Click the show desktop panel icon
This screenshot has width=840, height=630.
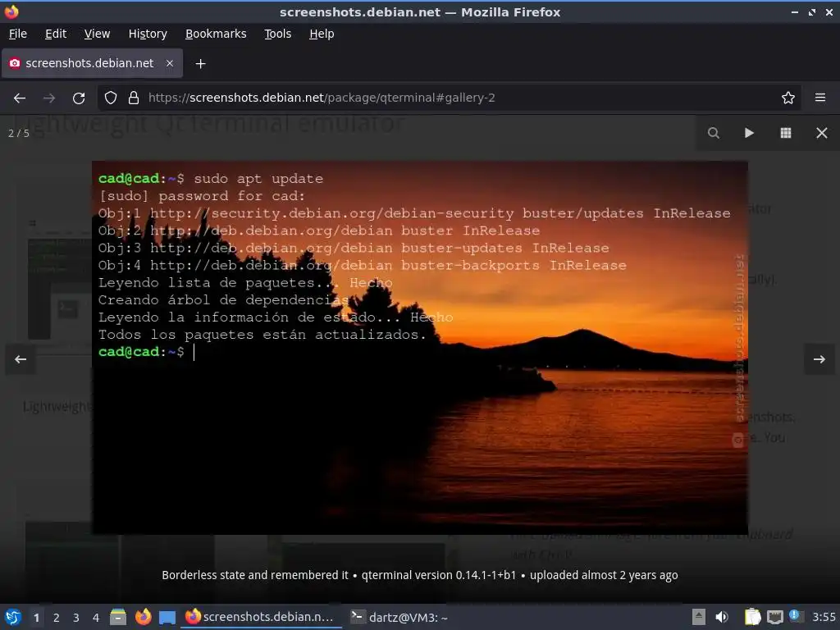pyautogui.click(x=167, y=617)
